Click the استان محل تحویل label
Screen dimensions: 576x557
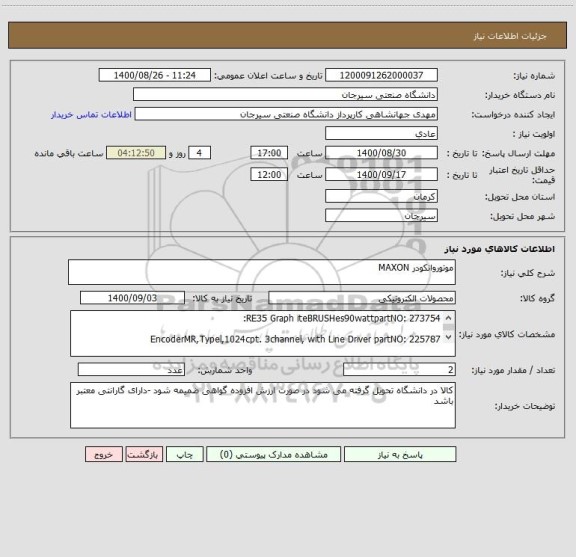click(520, 197)
